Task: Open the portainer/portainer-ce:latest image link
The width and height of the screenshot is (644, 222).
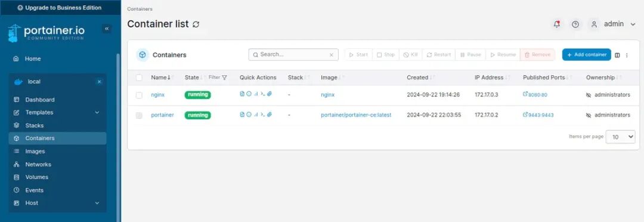Action: coord(356,115)
